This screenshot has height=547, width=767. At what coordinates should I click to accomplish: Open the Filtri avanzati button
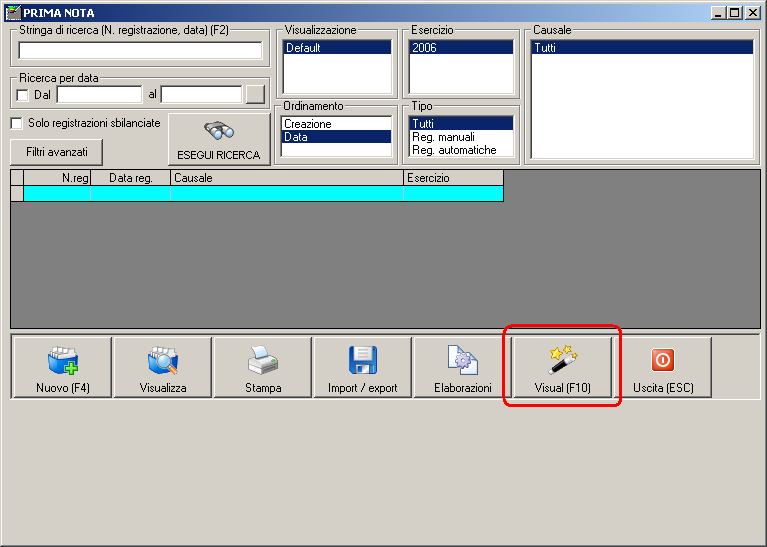point(57,152)
